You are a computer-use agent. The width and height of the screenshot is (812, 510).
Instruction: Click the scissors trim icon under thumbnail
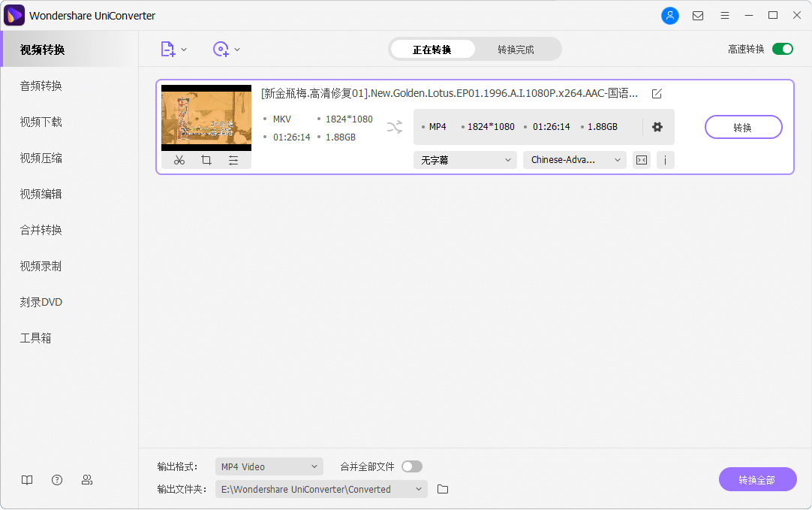point(179,160)
